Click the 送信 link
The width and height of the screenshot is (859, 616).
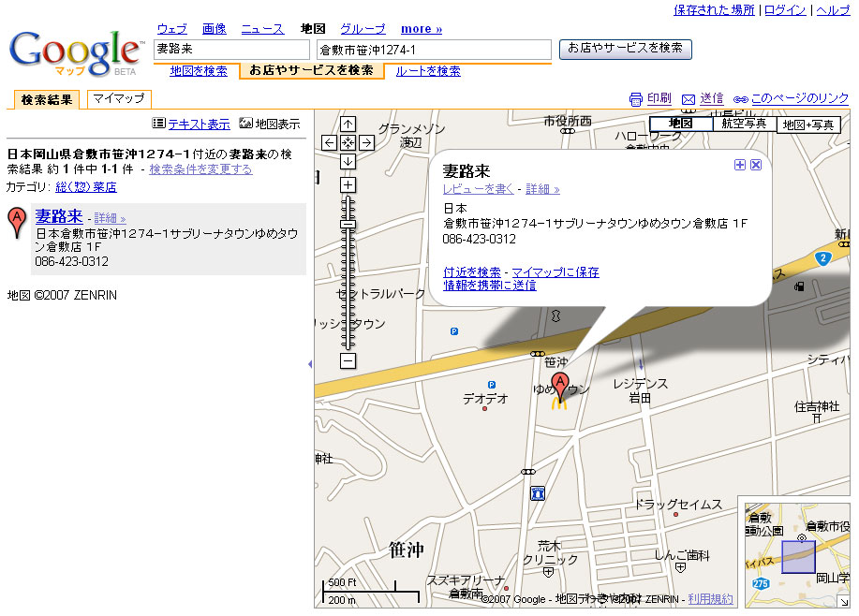(x=712, y=98)
